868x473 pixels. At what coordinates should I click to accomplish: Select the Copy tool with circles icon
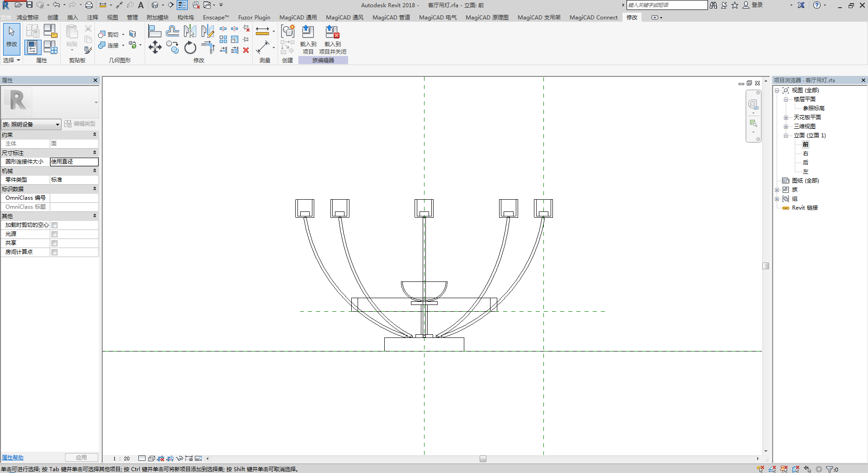(172, 47)
